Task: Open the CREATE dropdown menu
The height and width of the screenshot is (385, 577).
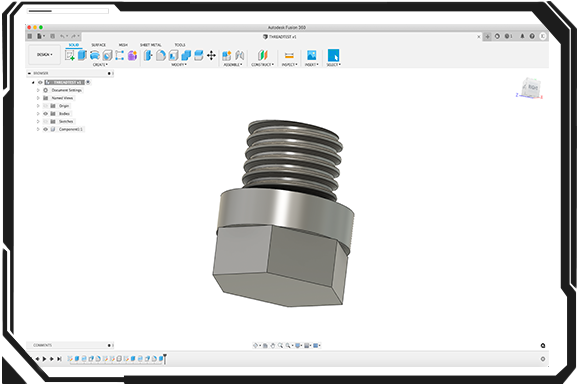Action: tap(100, 65)
